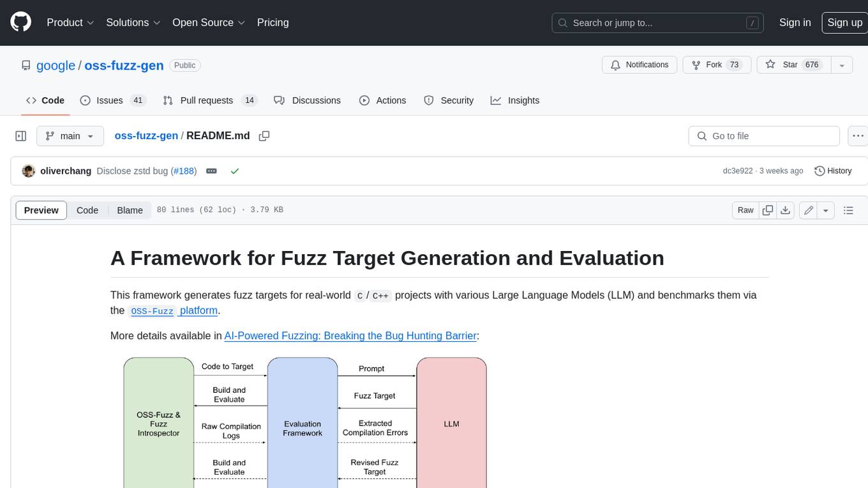
Task: Open more edit options dropdown arrow
Action: point(826,210)
